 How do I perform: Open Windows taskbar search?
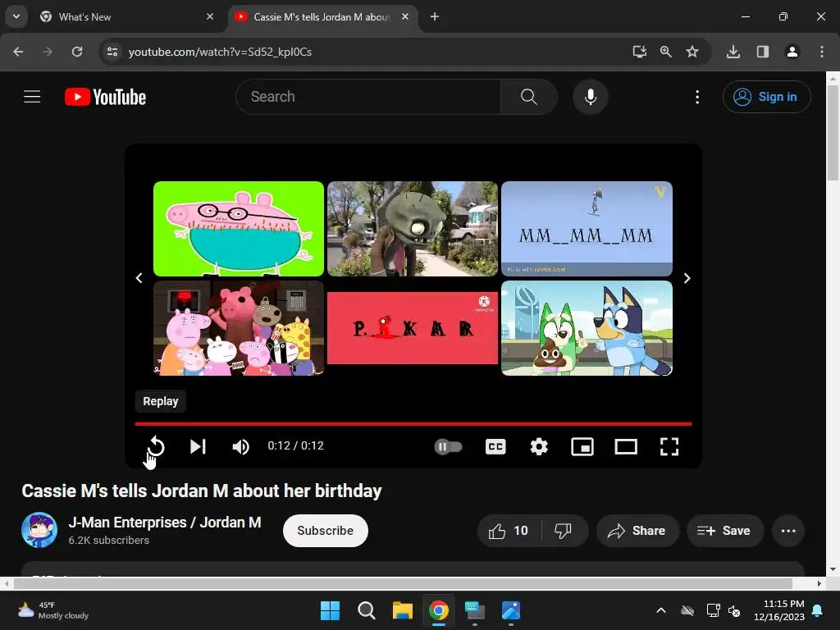tap(367, 610)
